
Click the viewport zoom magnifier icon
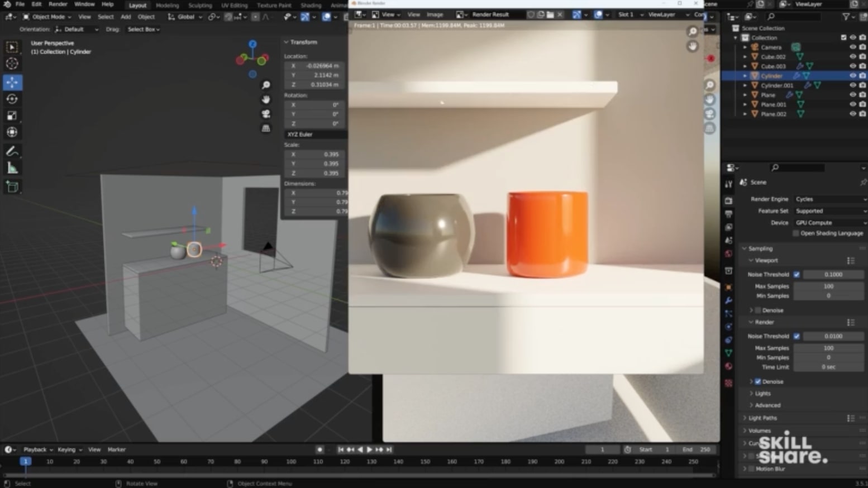tap(266, 84)
